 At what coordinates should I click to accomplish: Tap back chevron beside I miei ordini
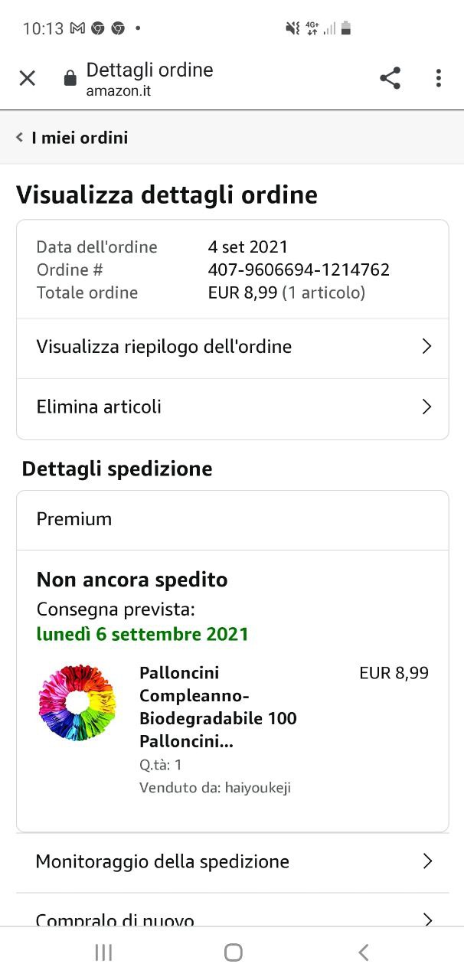point(20,138)
